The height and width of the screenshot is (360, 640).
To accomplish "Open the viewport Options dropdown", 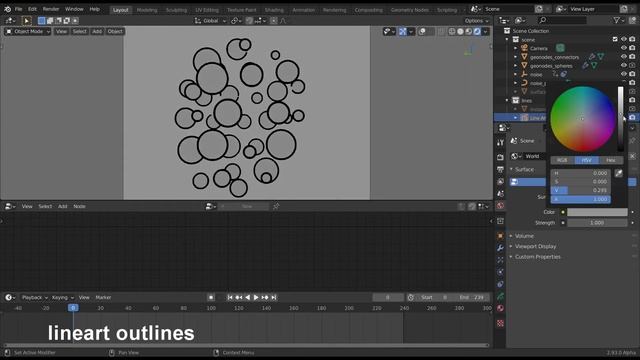I will (x=476, y=20).
